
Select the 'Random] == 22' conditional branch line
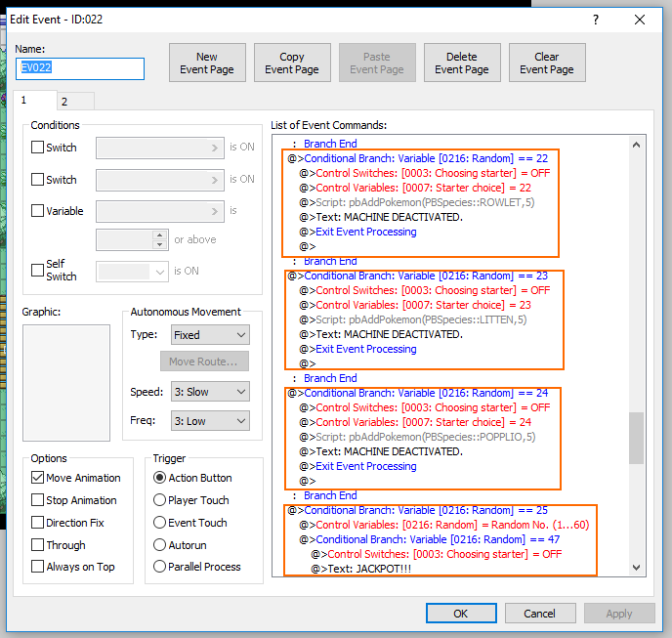click(x=418, y=158)
